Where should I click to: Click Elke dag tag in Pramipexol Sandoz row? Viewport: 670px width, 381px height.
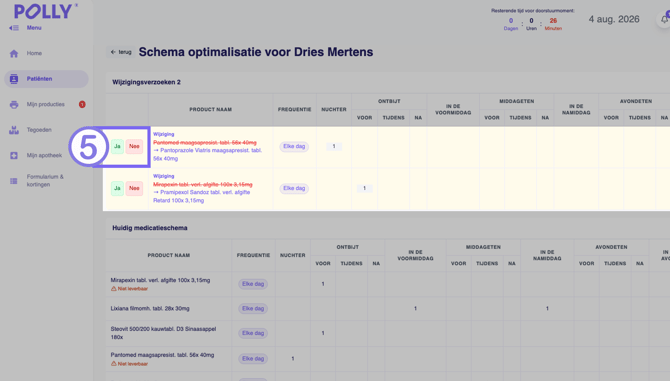pyautogui.click(x=294, y=188)
